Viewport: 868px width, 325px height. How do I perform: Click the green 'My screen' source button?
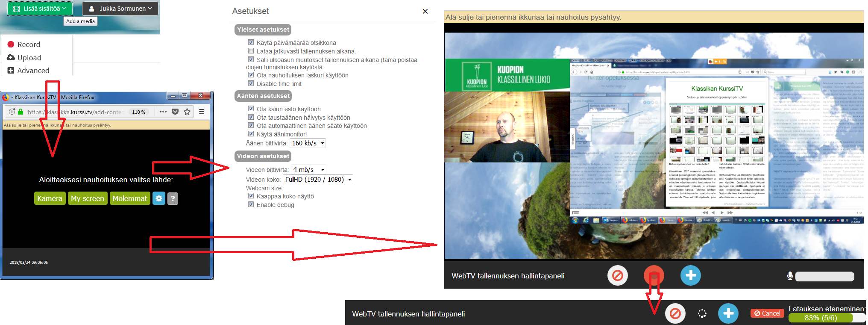point(87,198)
